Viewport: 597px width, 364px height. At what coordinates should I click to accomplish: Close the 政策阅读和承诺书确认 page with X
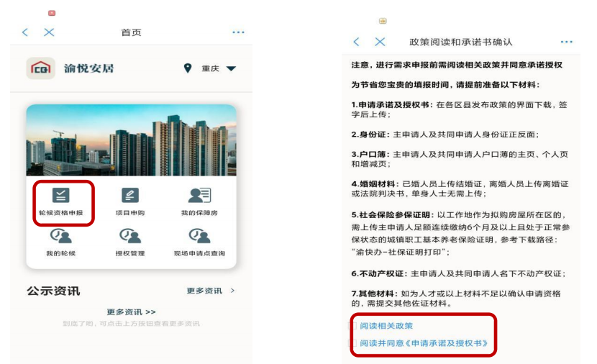380,42
